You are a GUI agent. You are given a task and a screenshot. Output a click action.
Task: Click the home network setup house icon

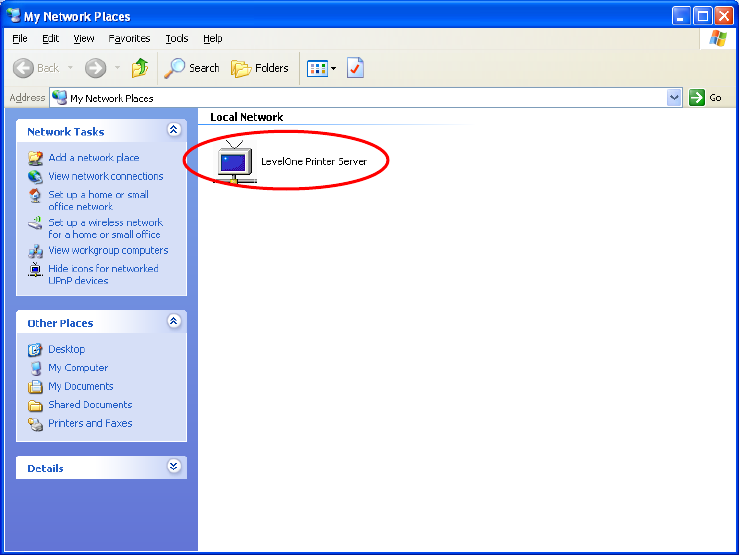point(35,195)
